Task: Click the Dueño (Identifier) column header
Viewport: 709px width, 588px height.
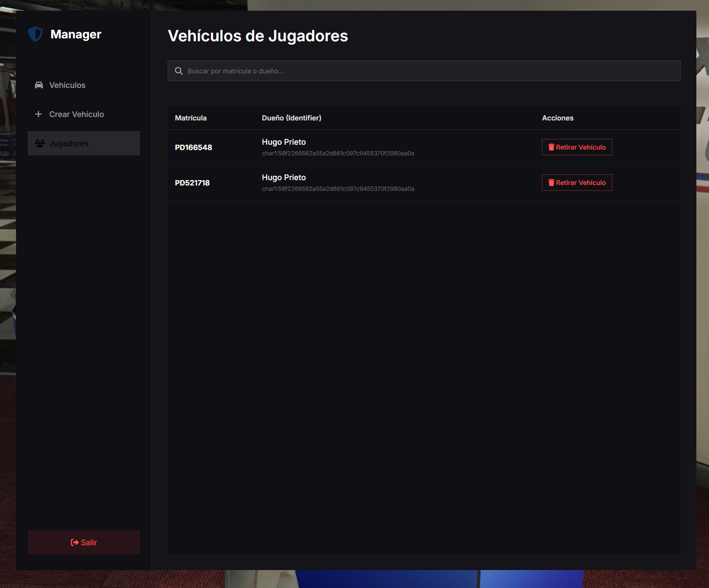Action: [x=292, y=118]
